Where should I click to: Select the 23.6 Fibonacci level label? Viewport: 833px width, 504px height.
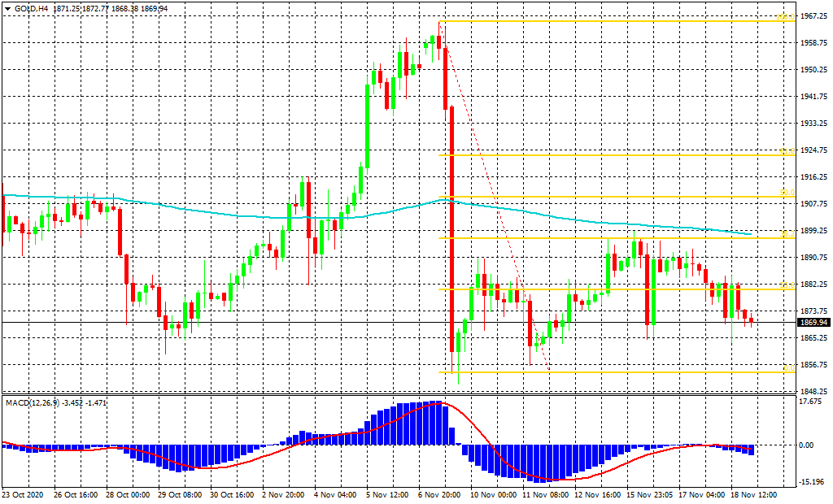786,285
